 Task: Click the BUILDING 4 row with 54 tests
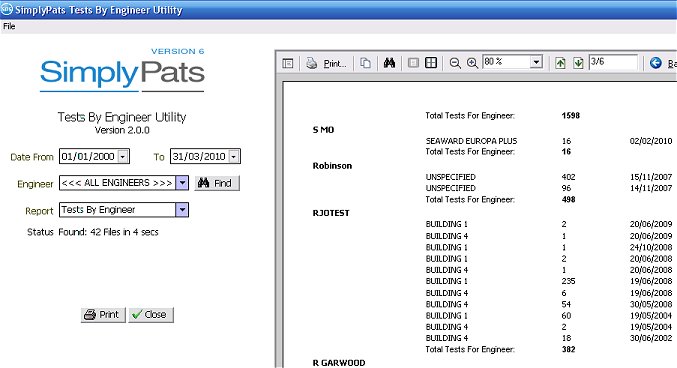(x=548, y=305)
